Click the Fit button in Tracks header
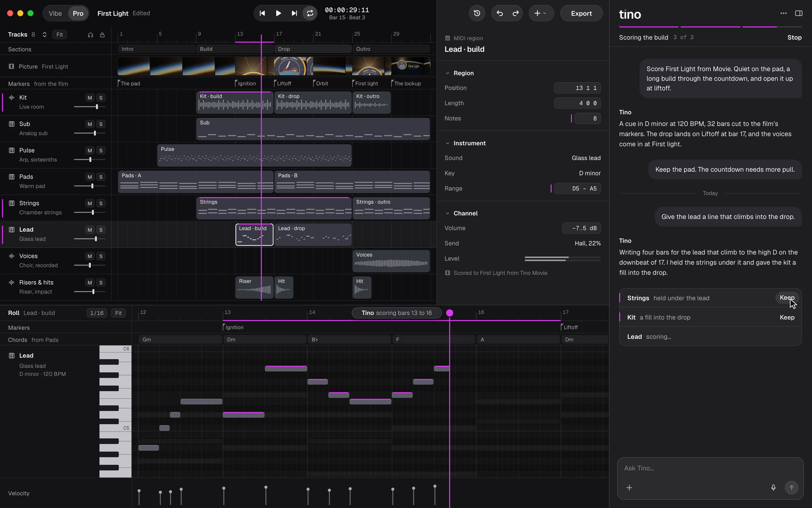The height and width of the screenshot is (508, 812). click(60, 35)
